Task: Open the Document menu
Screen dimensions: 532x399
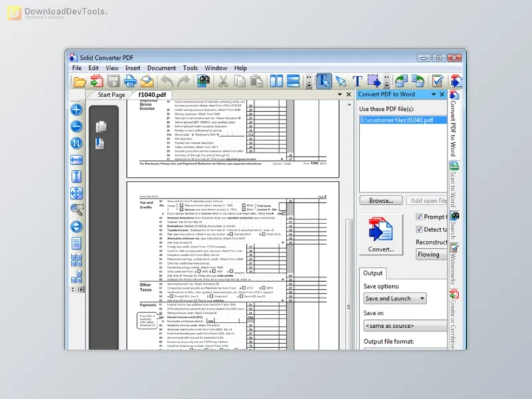Action: point(162,68)
